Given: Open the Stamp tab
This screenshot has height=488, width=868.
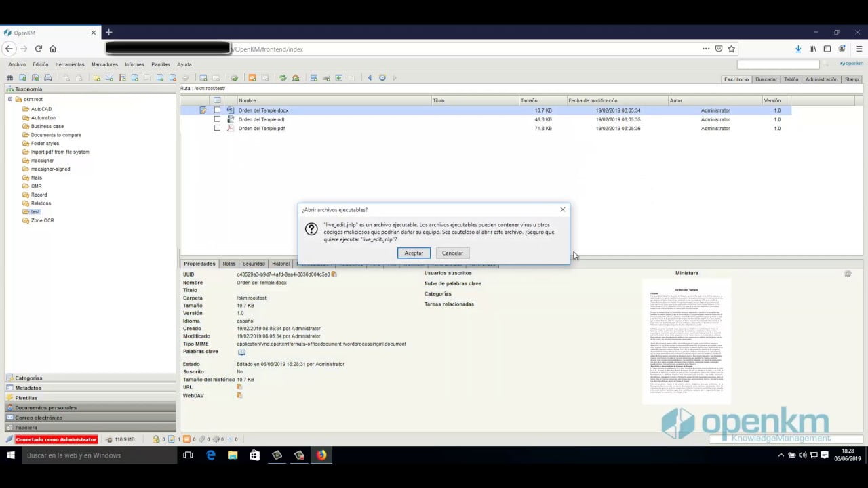Looking at the screenshot, I should tap(851, 79).
